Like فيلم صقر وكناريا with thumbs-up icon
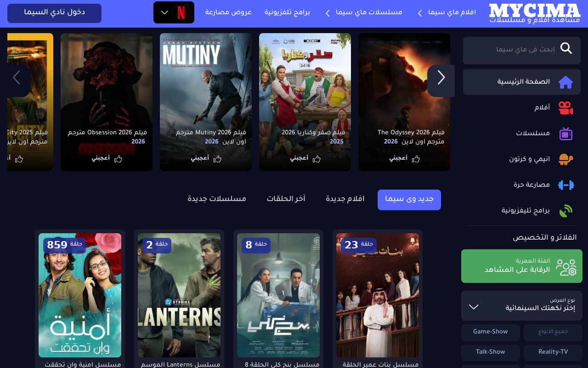The image size is (588, 368). click(x=317, y=159)
